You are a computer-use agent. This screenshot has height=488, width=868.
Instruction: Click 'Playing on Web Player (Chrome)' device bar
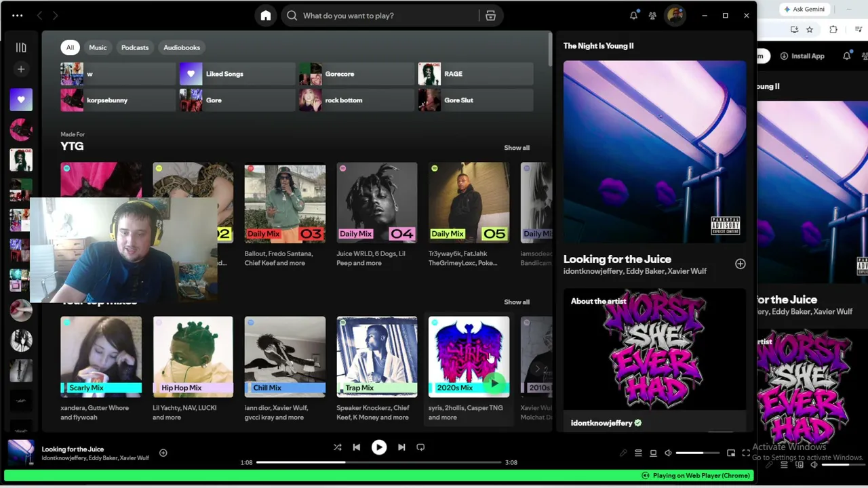(696, 476)
